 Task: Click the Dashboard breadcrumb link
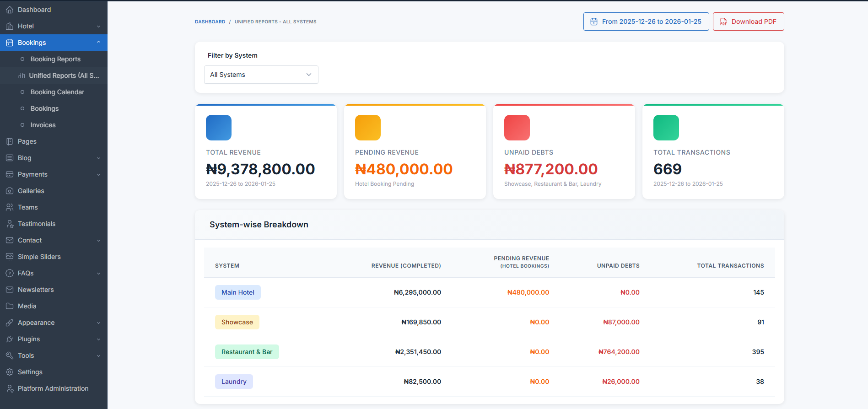(x=210, y=22)
